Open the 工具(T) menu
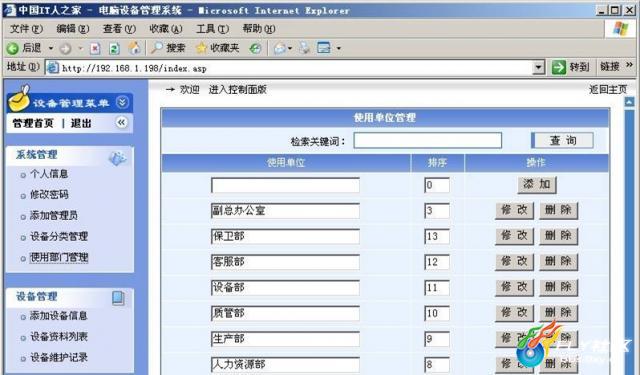This screenshot has width=640, height=375. (x=212, y=29)
